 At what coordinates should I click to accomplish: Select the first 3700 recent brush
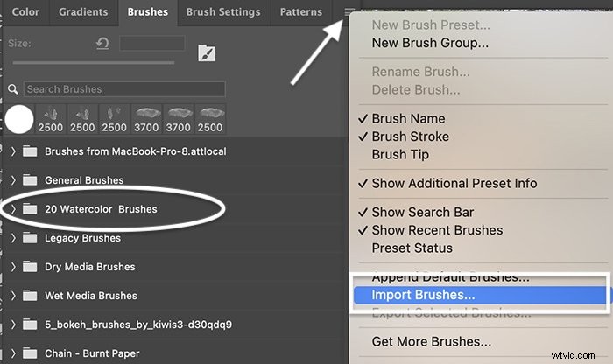click(146, 120)
